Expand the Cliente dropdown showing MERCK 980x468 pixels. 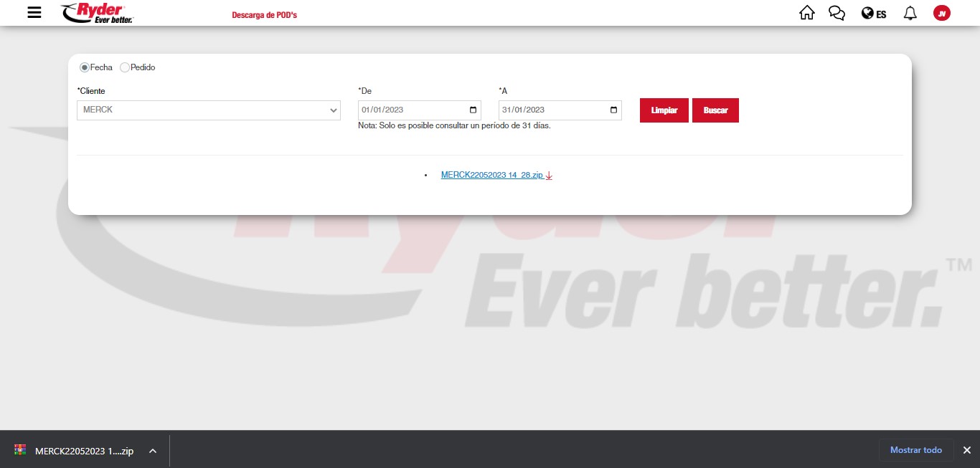pos(208,110)
